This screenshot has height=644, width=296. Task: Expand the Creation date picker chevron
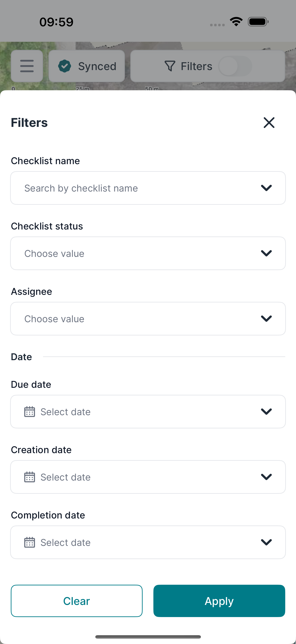(x=266, y=477)
